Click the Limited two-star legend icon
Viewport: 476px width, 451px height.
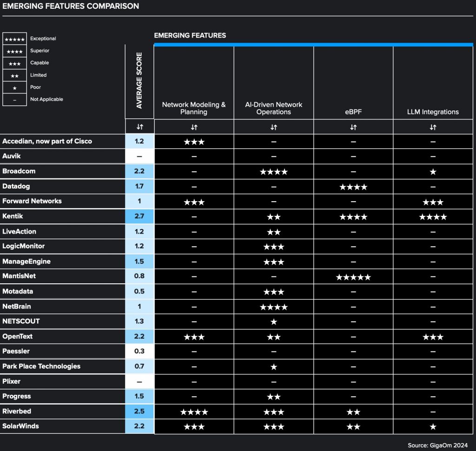point(14,75)
